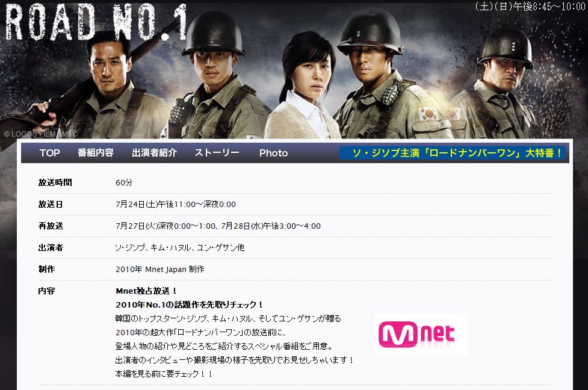Viewport: 588px width, 390px height.
Task: Open the 番組内容 navigation tab
Action: tap(95, 153)
